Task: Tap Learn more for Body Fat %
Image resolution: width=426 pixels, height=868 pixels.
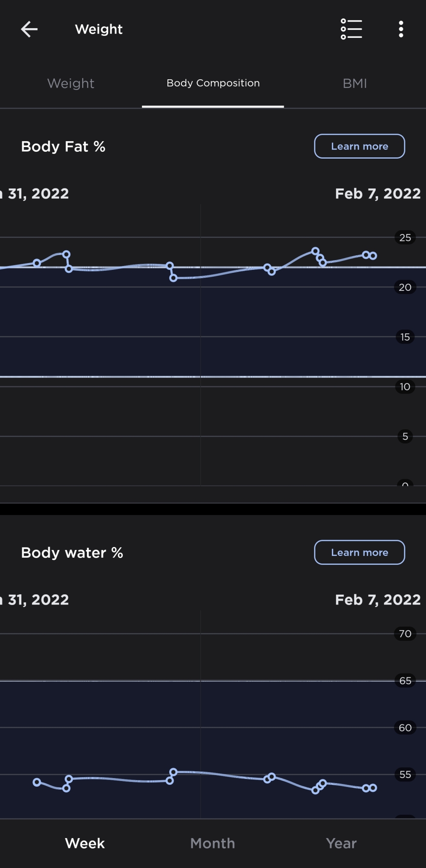Action: coord(360,146)
